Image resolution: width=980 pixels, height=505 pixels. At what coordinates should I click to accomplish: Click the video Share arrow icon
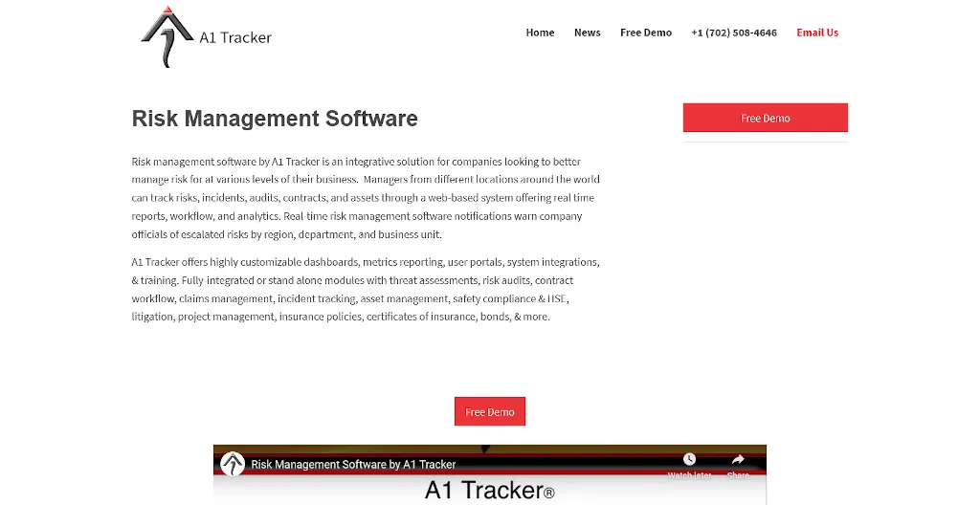click(x=738, y=459)
